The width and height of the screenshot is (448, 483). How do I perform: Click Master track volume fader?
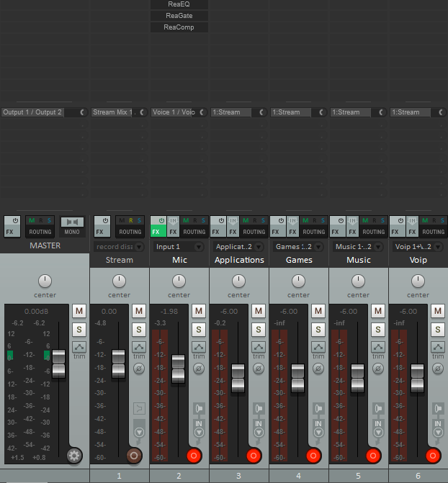pyautogui.click(x=58, y=364)
